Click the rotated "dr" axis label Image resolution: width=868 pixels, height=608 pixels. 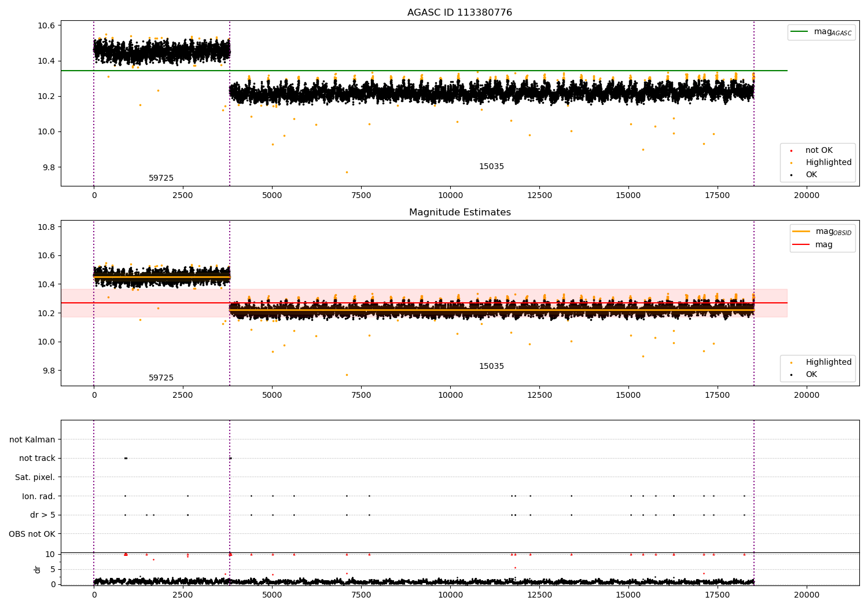38,570
